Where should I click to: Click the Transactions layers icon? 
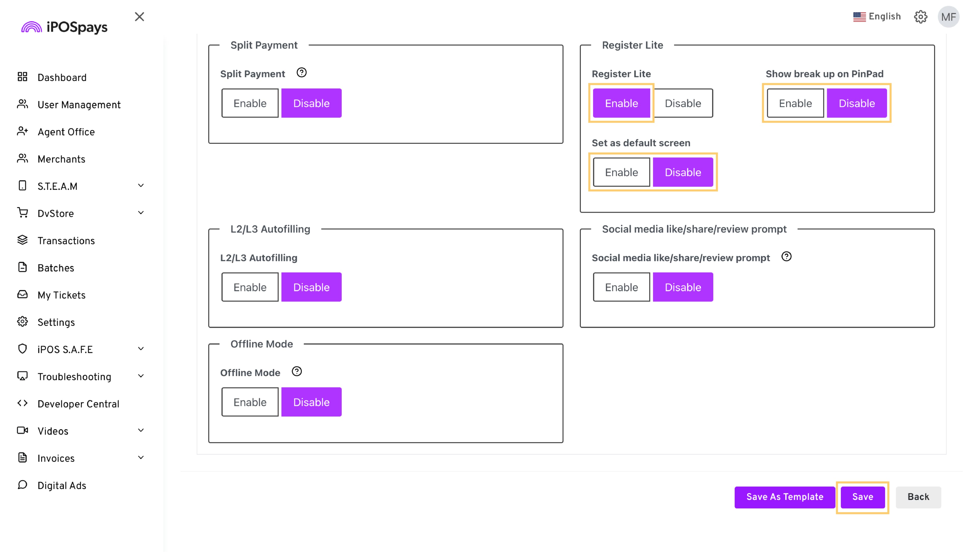pos(22,240)
